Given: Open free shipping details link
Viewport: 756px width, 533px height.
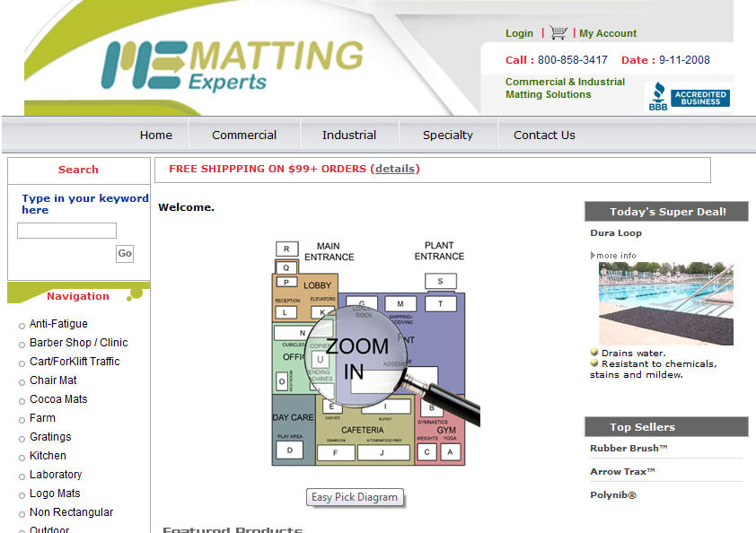Looking at the screenshot, I should (395, 169).
